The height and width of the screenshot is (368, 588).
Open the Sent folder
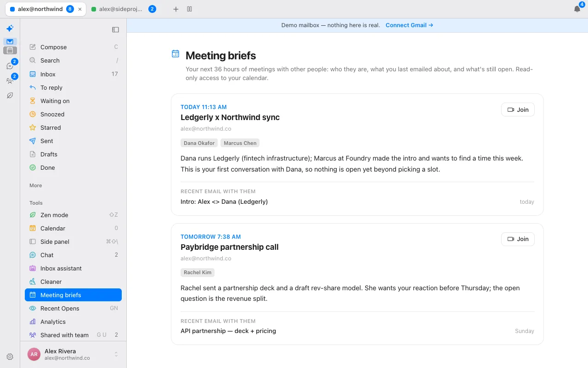[x=73, y=141]
